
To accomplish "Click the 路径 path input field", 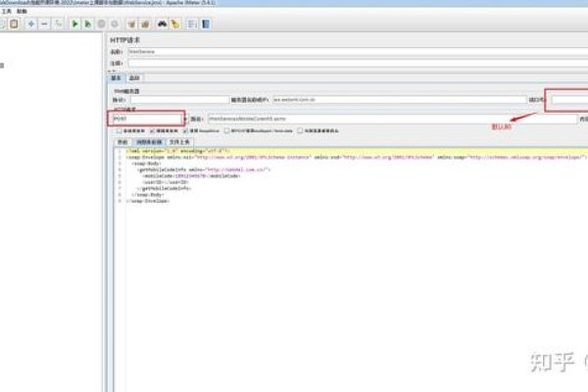I will (392, 119).
